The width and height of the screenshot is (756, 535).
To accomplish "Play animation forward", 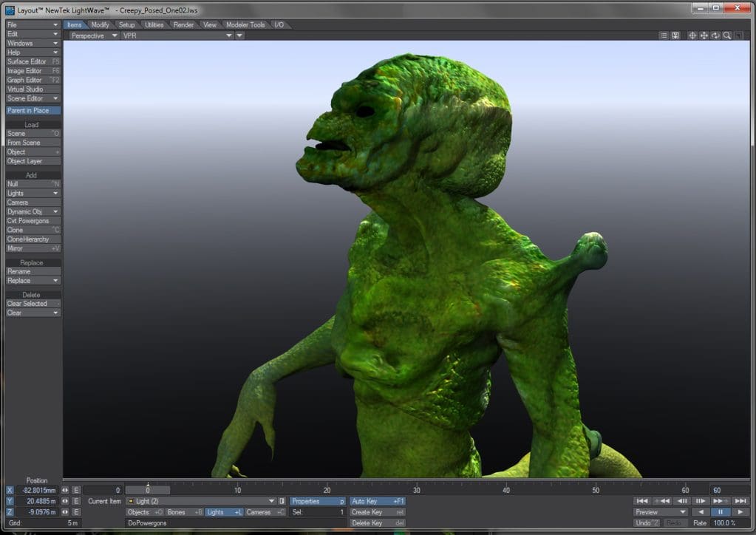I will (740, 512).
